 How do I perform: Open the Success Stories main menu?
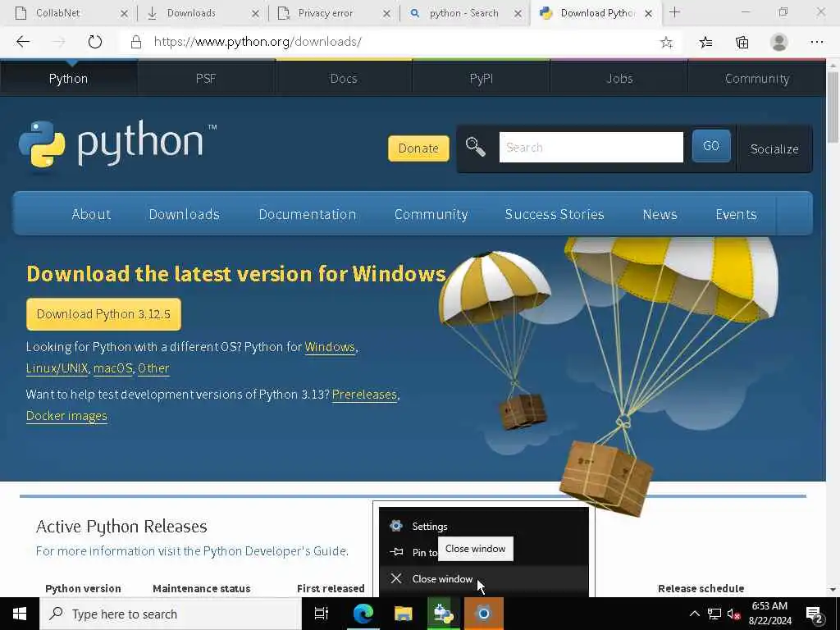555,214
